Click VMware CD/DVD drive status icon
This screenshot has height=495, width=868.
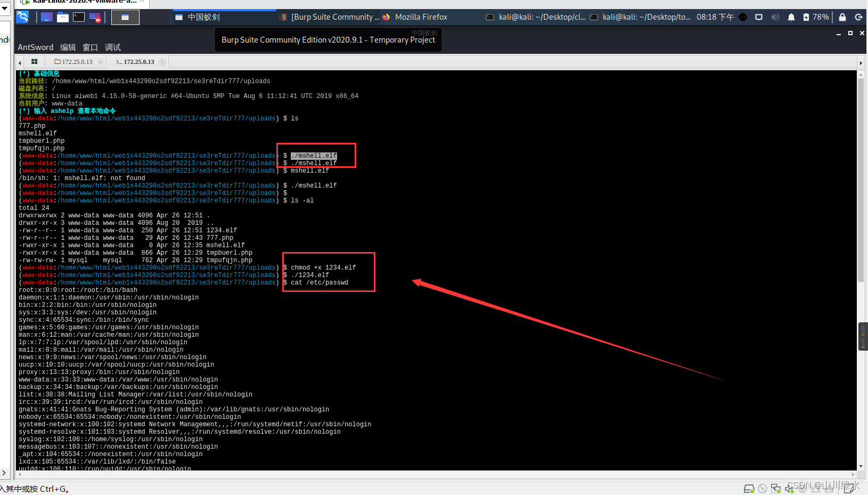(x=763, y=489)
